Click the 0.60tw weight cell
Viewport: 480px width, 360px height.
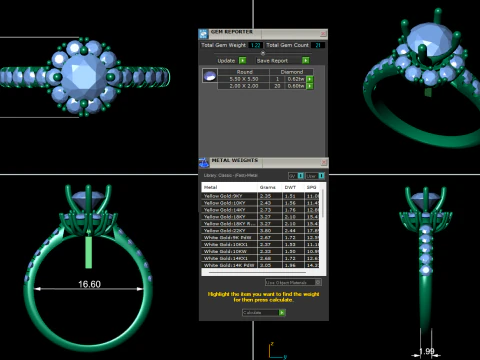tap(296, 86)
